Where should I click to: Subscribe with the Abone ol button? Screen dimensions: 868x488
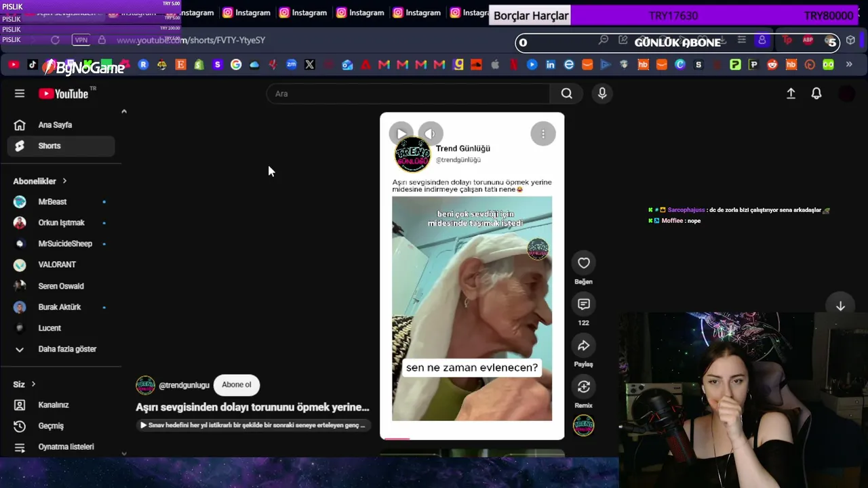click(237, 385)
